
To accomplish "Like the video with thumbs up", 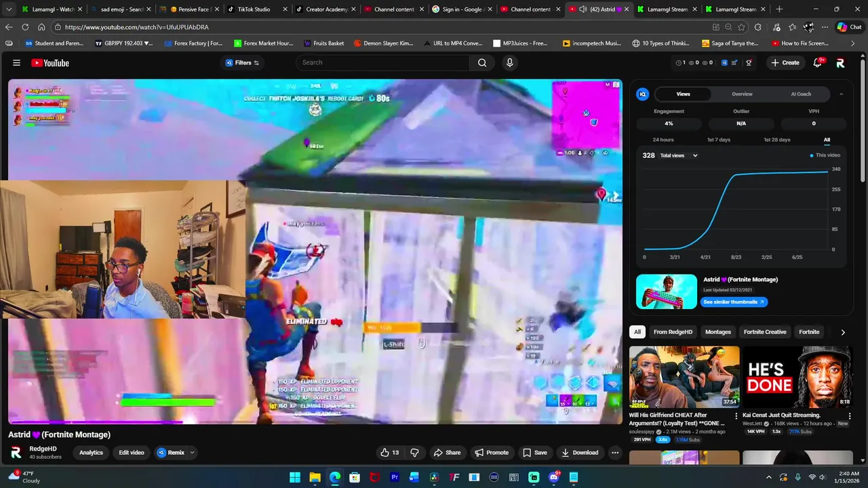I will (x=390, y=452).
